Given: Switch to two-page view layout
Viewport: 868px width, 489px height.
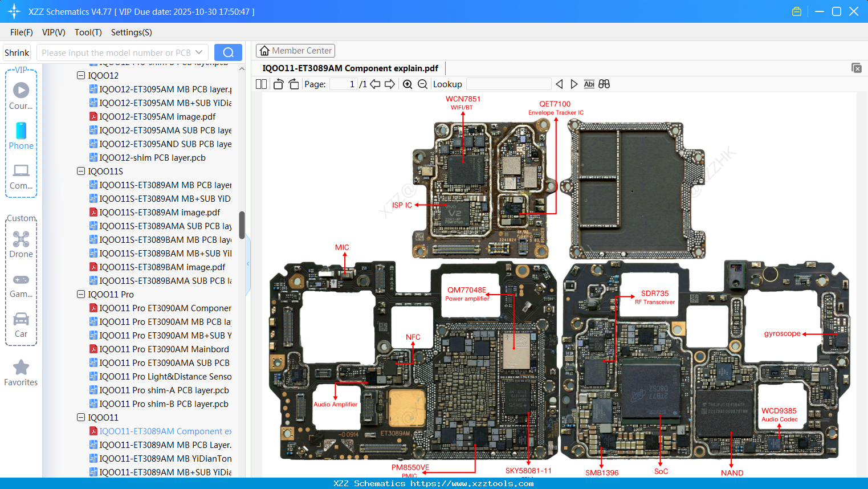Looking at the screenshot, I should click(x=260, y=84).
